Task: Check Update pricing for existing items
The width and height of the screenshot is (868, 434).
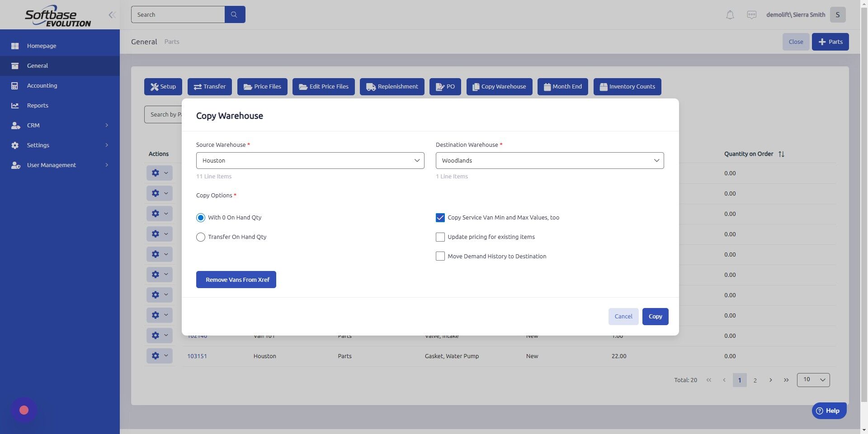Action: (440, 237)
